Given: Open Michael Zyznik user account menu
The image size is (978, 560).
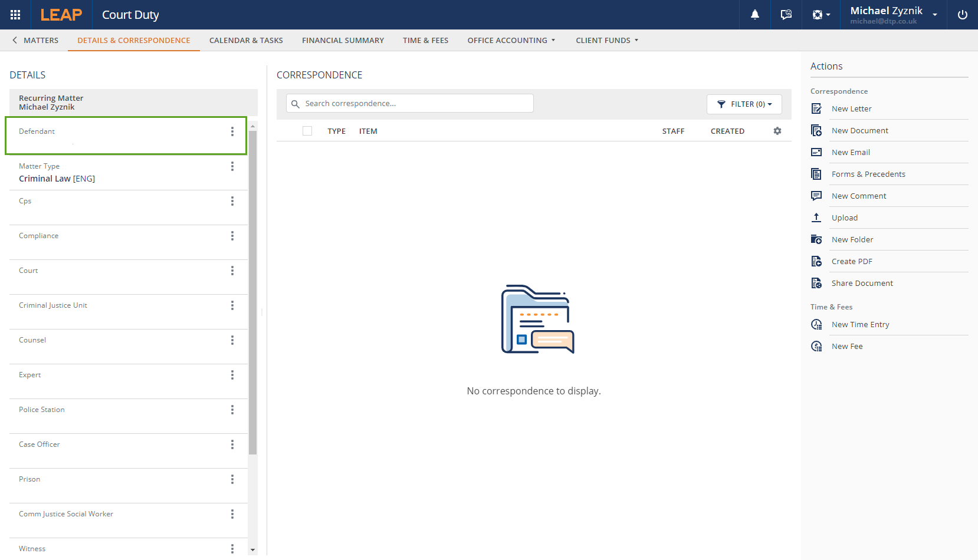Looking at the screenshot, I should click(x=893, y=15).
